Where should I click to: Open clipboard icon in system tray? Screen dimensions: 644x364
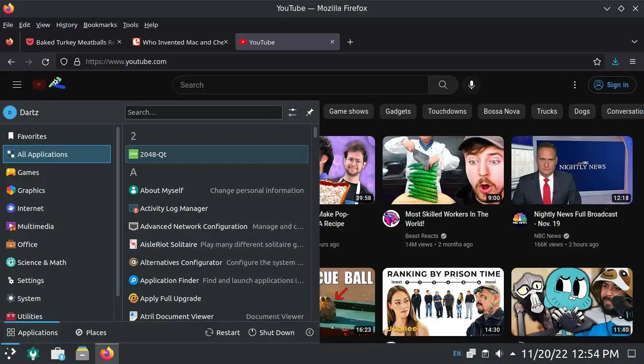tap(485, 354)
